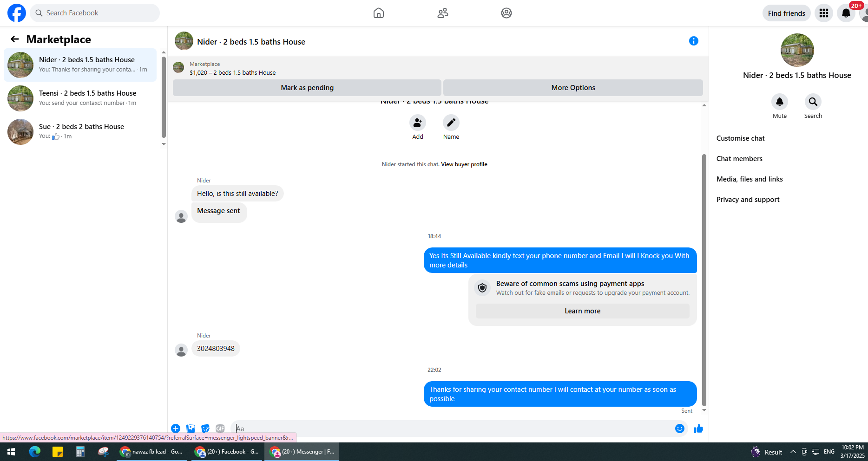Screen dimensions: 868x461
Task: Click the Name edit pencil icon
Action: pyautogui.click(x=451, y=123)
